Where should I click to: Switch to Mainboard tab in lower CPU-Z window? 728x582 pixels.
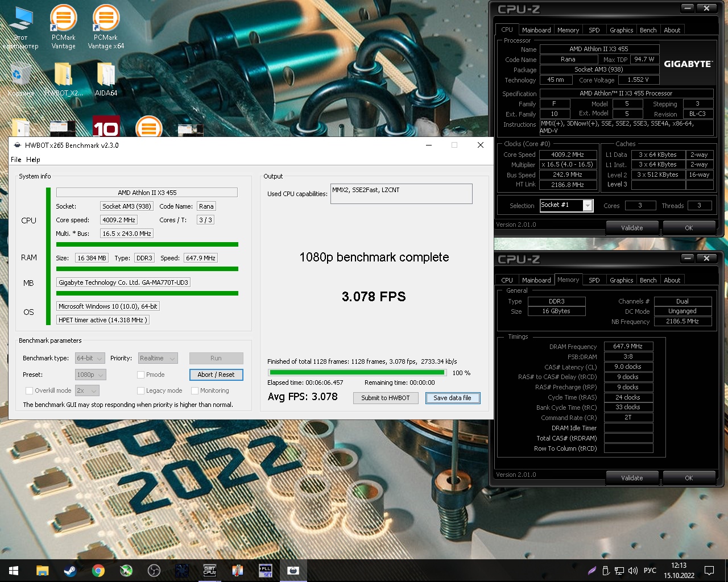[x=536, y=280]
